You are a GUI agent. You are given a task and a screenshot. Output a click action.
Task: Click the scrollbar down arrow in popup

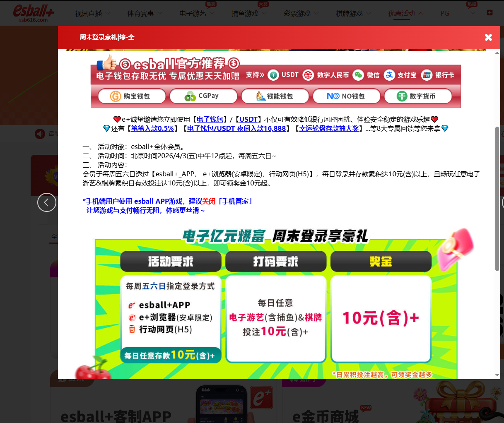click(x=497, y=375)
